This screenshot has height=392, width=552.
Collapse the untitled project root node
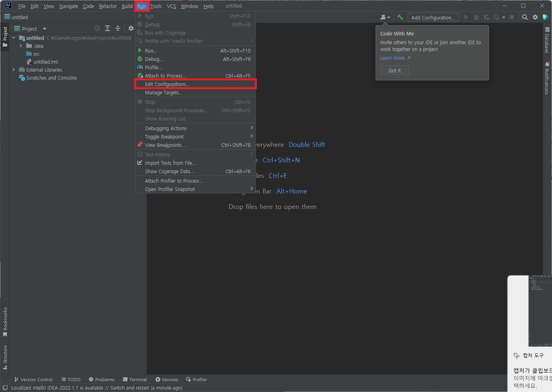coord(14,38)
